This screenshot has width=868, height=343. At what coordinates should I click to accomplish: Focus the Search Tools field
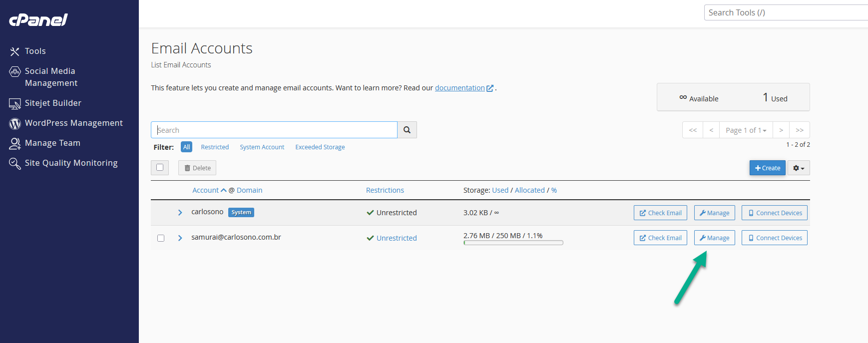786,12
